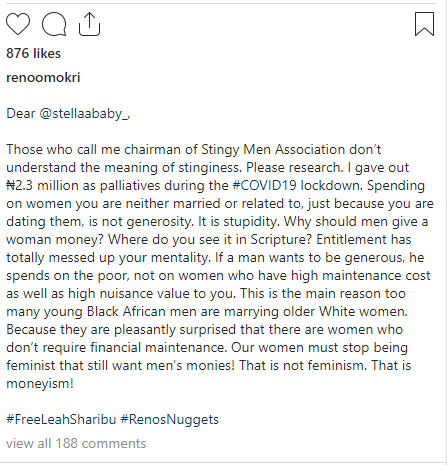Save the post with the bookmark icon

[x=424, y=24]
